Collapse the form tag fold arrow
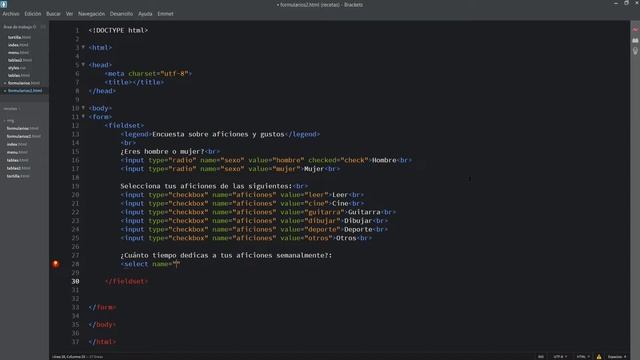This screenshot has width=640, height=360. (x=84, y=116)
